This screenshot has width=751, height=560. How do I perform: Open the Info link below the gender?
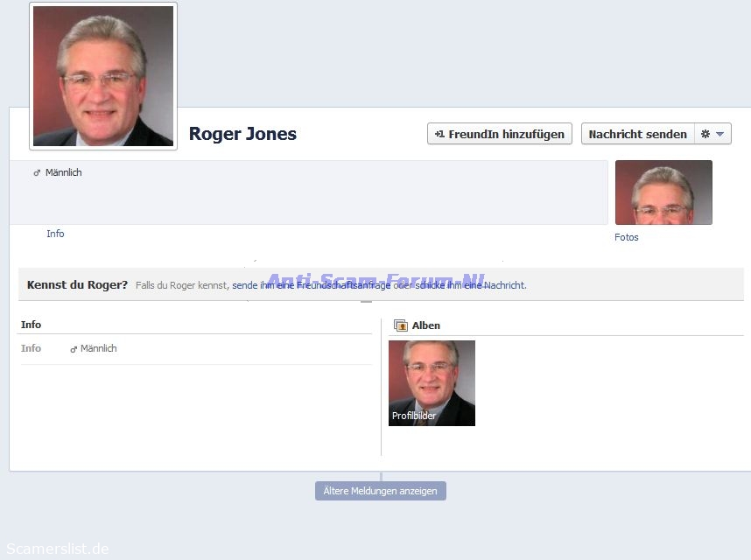click(55, 234)
